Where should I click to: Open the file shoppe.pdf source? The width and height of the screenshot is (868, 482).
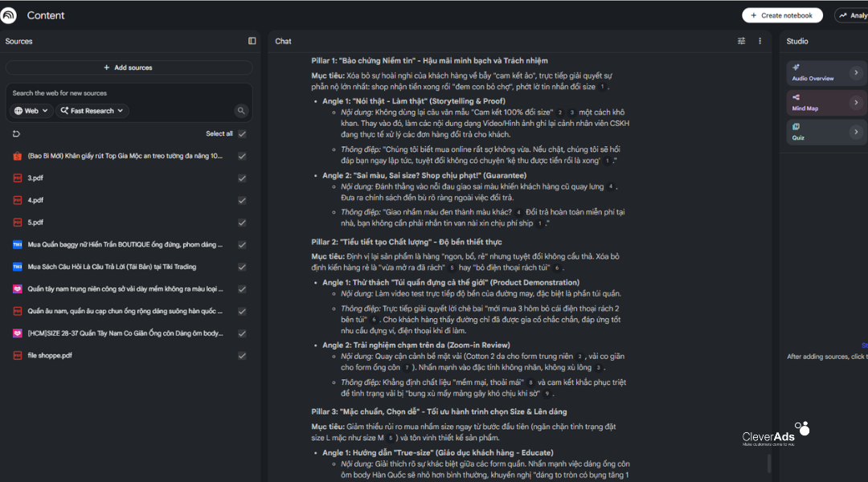[50, 356]
